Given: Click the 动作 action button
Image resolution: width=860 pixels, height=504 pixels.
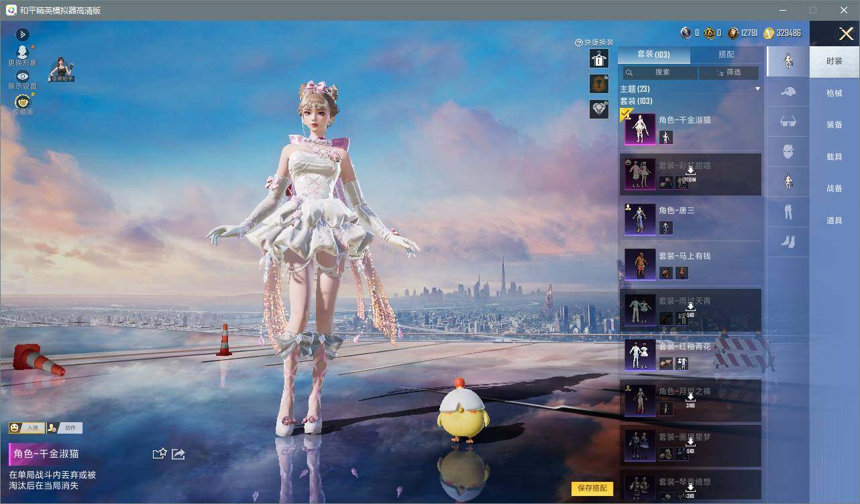Looking at the screenshot, I should 64,428.
